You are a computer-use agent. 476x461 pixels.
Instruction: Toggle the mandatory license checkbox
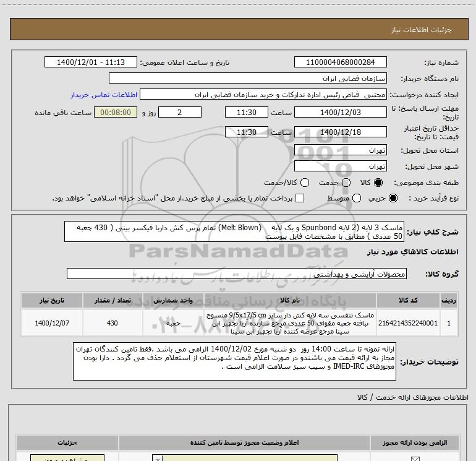coord(415,459)
